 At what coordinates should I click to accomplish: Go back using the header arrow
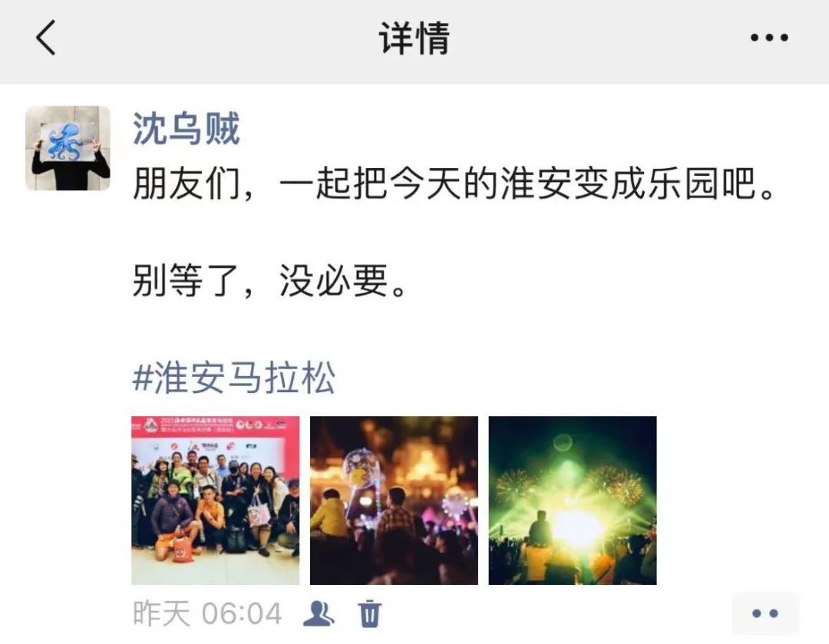click(46, 38)
